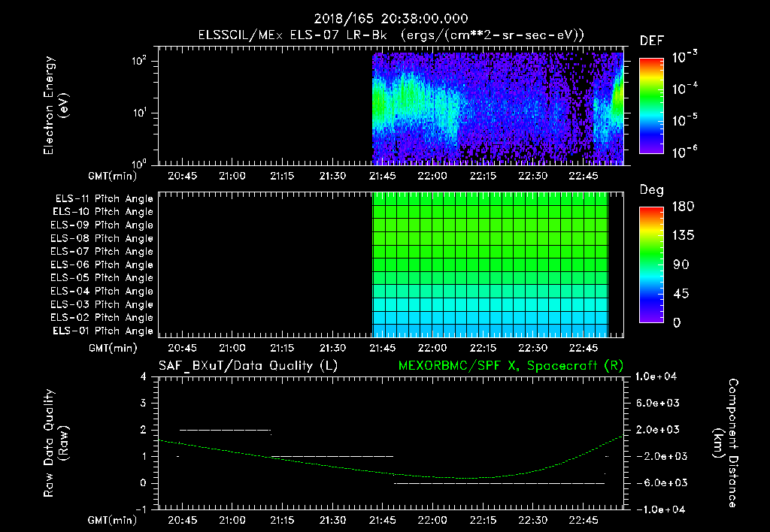770x532 pixels.
Task: Click the 135 value on Deg colorbar
Action: point(683,235)
